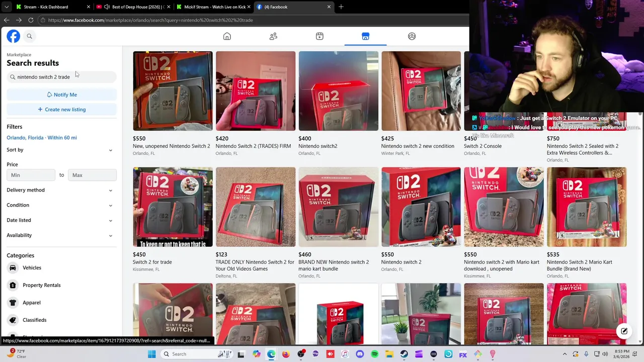
Task: Open $420 Nintendo Switch 2 (TRADES) FIRM listing
Action: (256, 104)
